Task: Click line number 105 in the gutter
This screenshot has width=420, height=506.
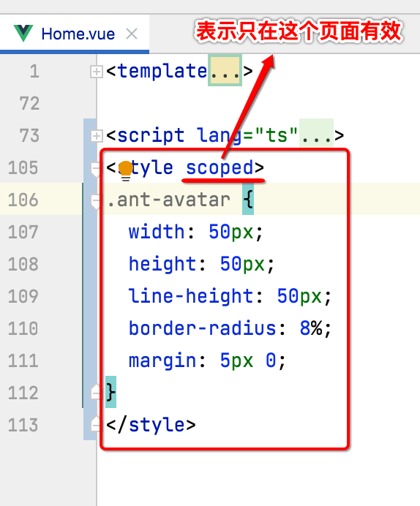Action: pyautogui.click(x=23, y=167)
